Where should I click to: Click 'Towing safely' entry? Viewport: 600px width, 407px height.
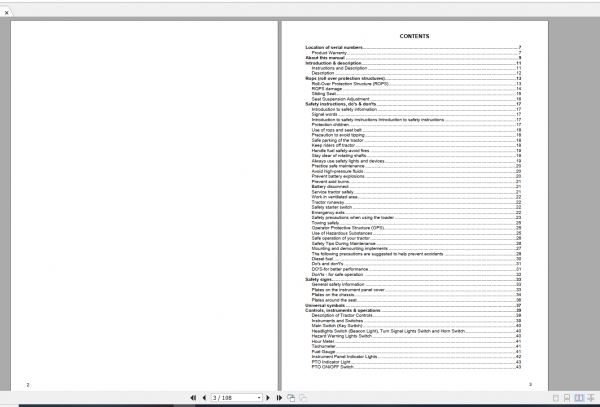point(325,223)
